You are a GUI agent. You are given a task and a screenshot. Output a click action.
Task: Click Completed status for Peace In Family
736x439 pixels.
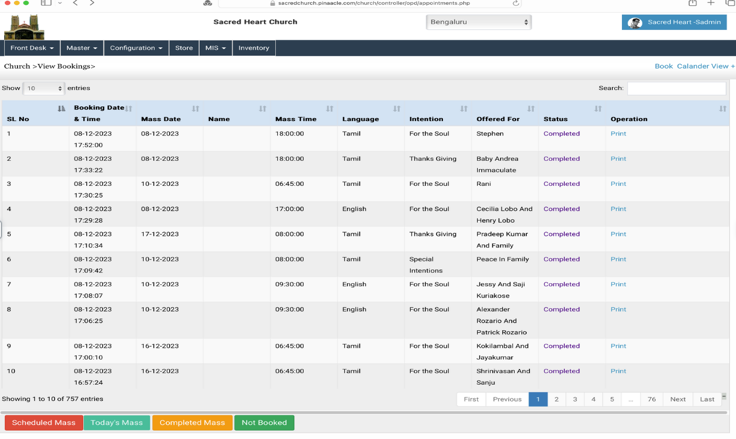pos(561,259)
